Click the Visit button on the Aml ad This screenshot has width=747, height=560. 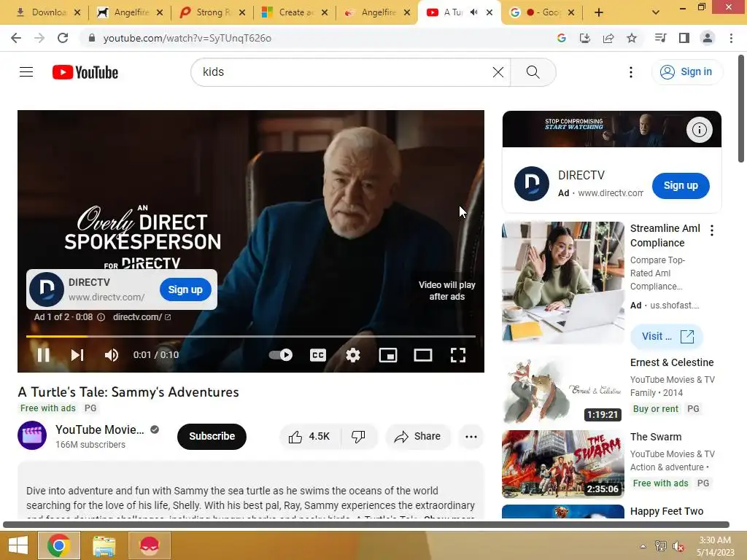tap(667, 336)
